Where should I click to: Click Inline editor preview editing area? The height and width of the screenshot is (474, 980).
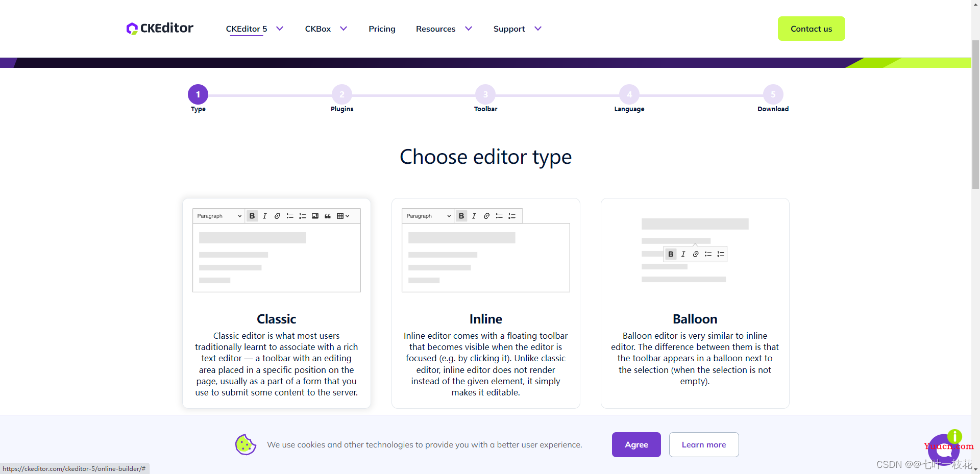click(x=485, y=258)
